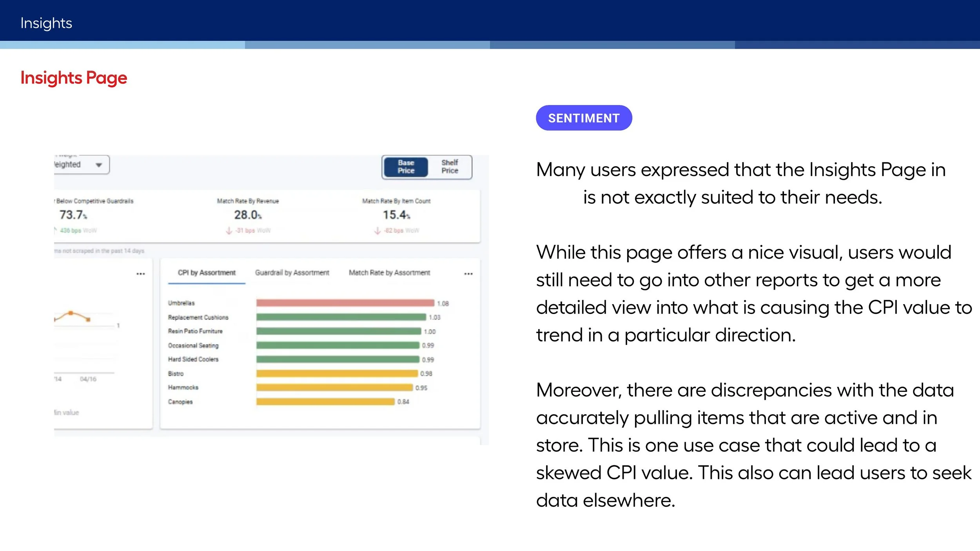Click the SENTIMENT pill button
The height and width of the screenshot is (551, 980).
tap(584, 118)
